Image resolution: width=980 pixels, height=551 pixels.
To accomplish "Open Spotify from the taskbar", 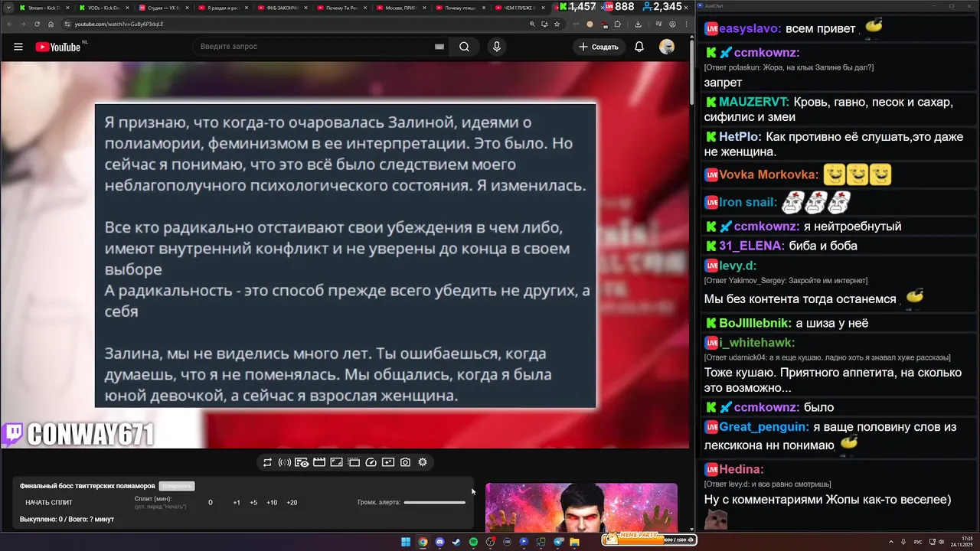I will tap(473, 542).
